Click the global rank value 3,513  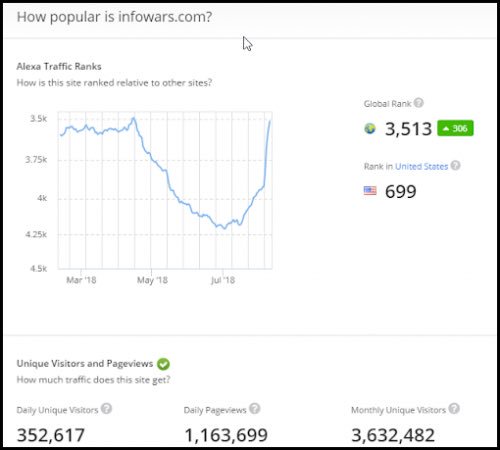(408, 129)
